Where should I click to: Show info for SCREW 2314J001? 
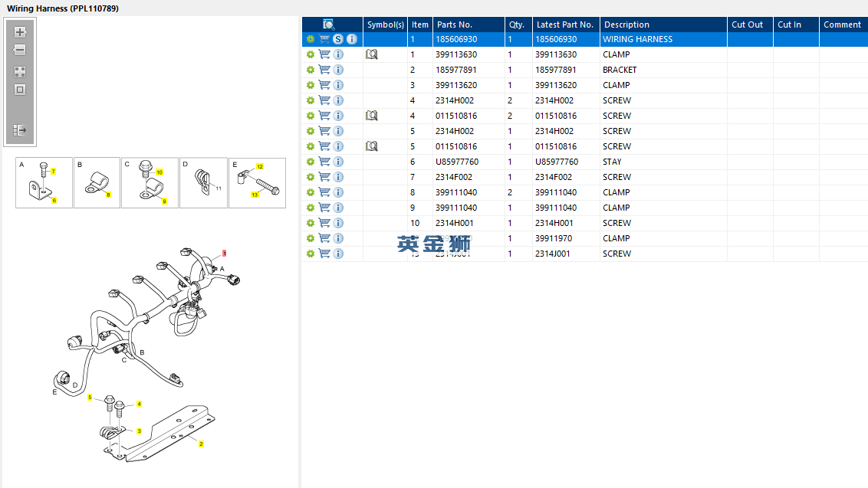point(338,254)
